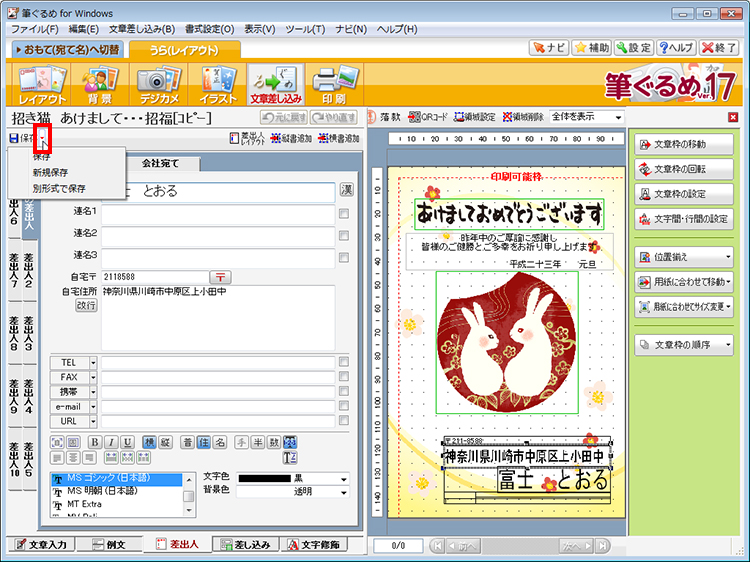The image size is (750, 562).
Task: Switch to the 会社宛て tab
Action: click(x=161, y=163)
